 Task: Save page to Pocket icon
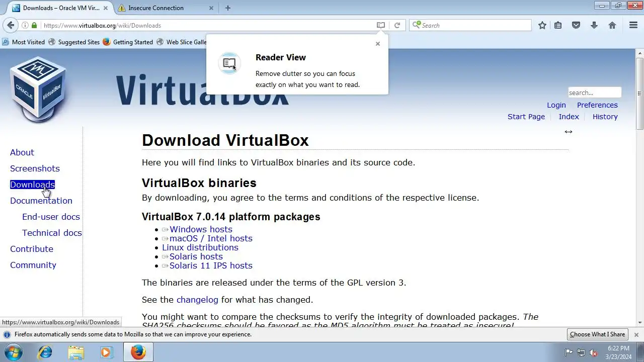(x=576, y=25)
